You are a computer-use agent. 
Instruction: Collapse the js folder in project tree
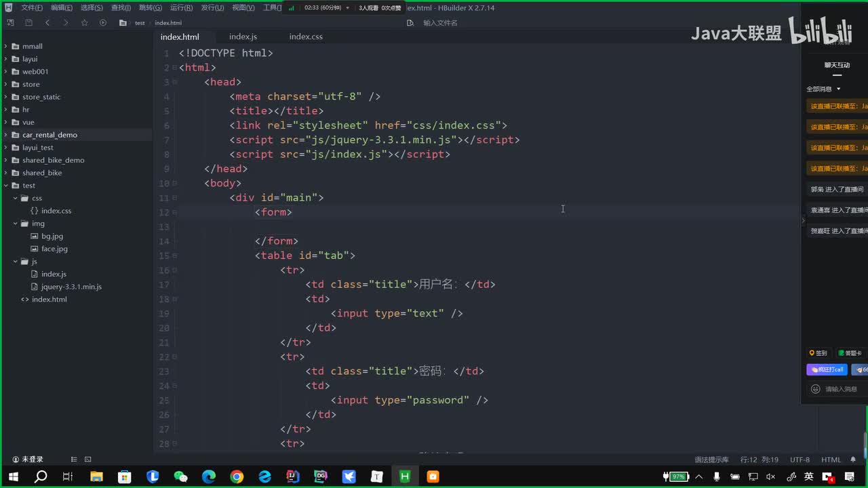coord(16,262)
